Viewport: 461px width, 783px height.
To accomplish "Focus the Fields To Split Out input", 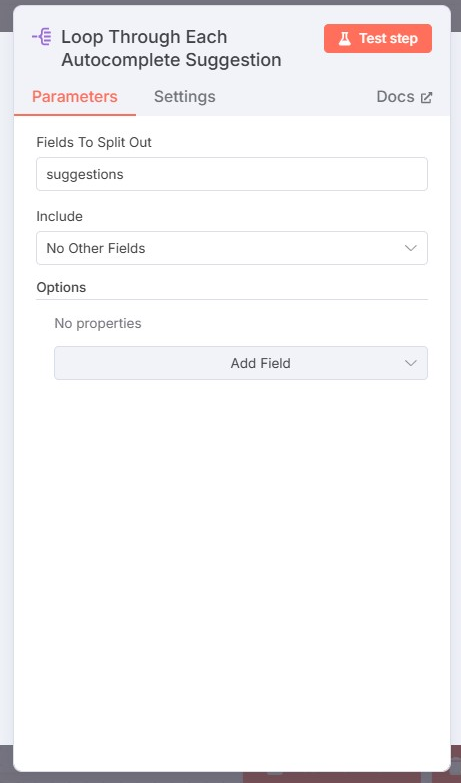I will click(232, 174).
